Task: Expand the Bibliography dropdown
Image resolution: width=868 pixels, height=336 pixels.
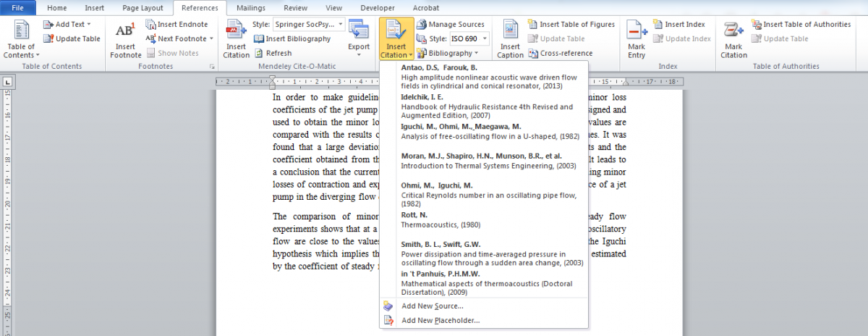Action: [x=447, y=53]
